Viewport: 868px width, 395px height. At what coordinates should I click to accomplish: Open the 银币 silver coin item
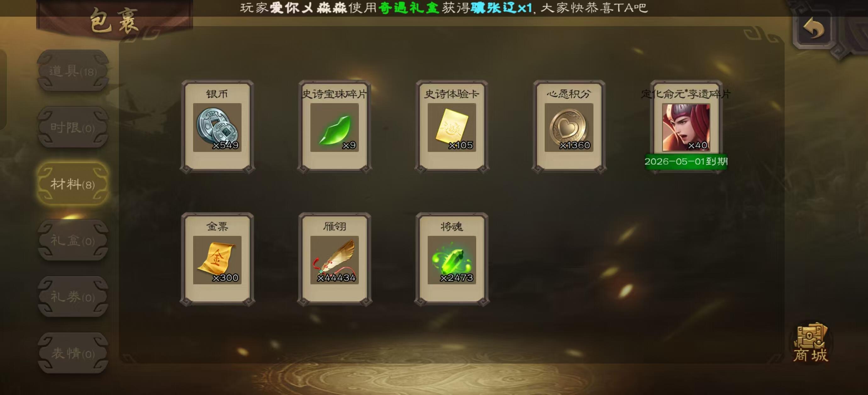217,127
